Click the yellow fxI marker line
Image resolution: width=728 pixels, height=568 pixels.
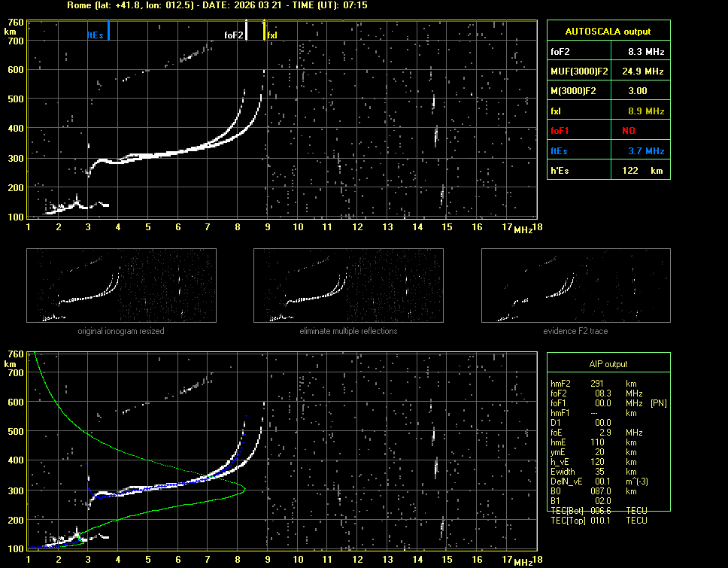264,31
